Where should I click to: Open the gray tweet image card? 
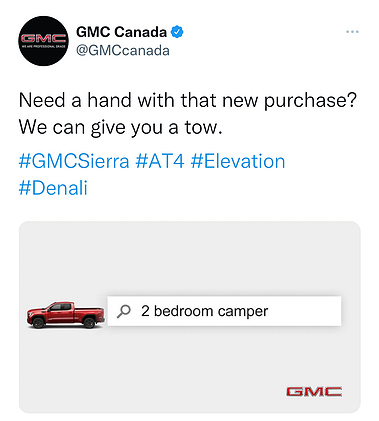pyautogui.click(x=190, y=317)
